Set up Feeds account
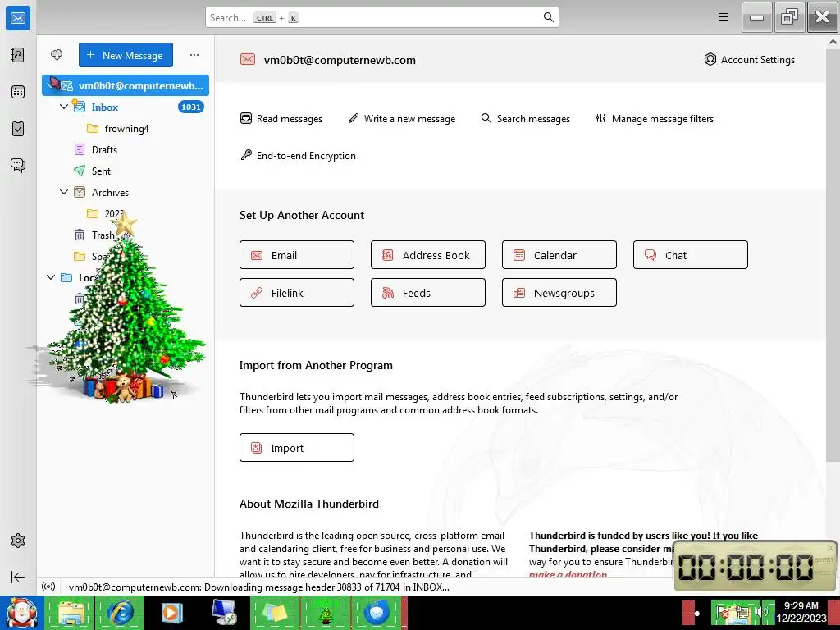The height and width of the screenshot is (630, 840). click(428, 293)
